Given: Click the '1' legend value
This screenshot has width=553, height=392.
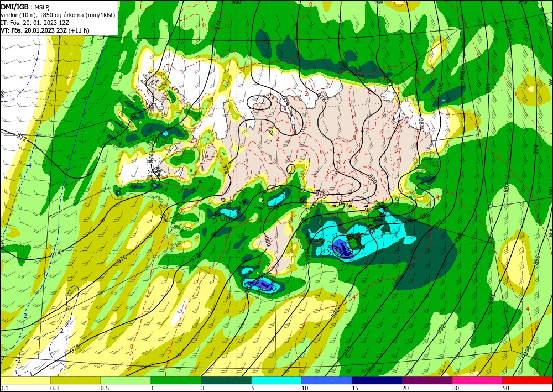Looking at the screenshot, I should click(153, 388).
